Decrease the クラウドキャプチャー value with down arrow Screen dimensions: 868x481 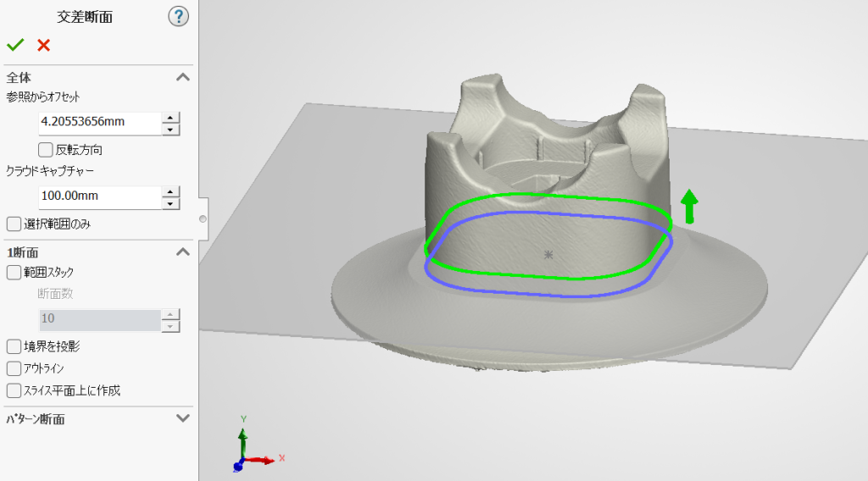[171, 203]
